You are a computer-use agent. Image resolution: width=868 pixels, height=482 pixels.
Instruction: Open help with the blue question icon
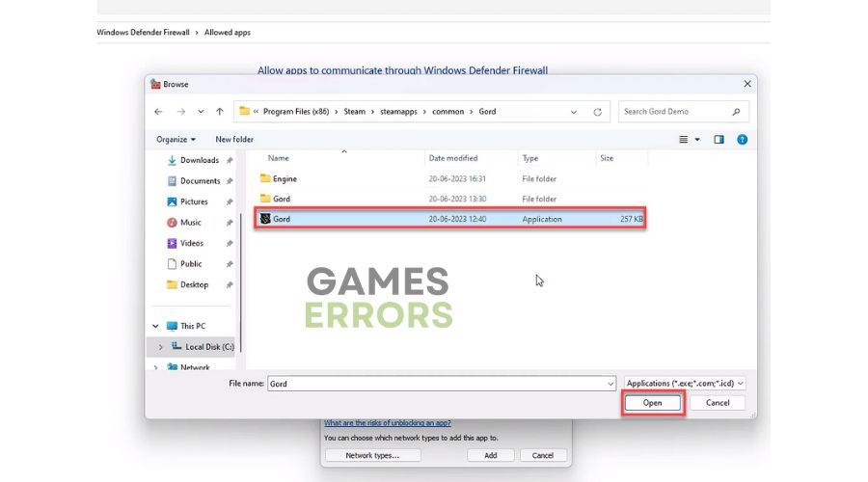point(743,140)
